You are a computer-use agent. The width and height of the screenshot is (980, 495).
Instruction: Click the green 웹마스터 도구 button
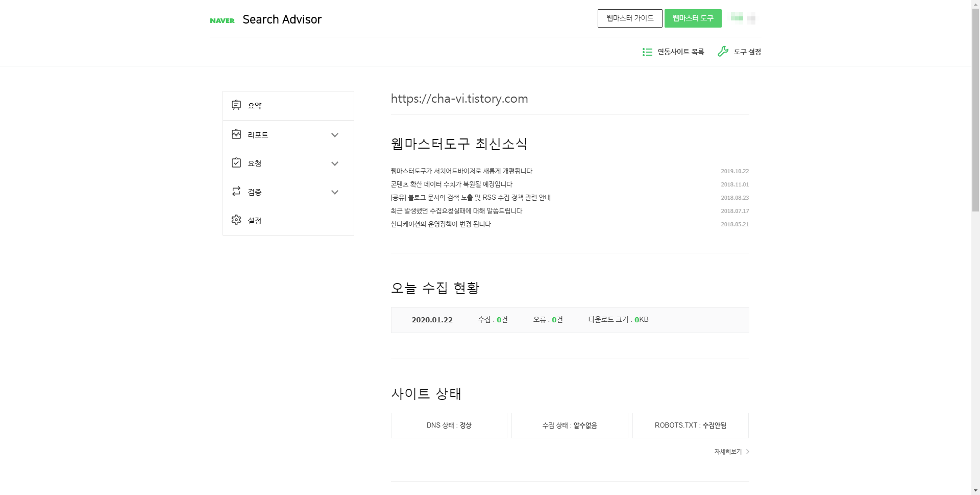693,18
